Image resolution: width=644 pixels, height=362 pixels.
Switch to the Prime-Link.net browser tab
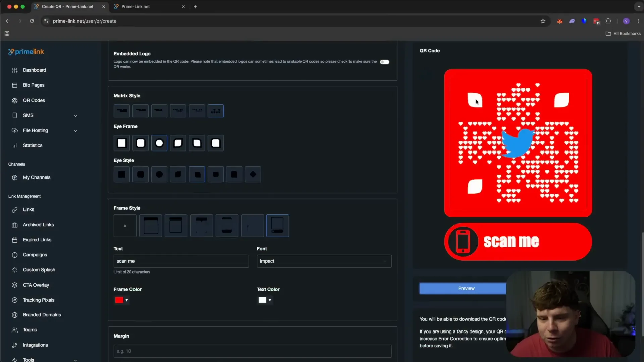(149, 7)
